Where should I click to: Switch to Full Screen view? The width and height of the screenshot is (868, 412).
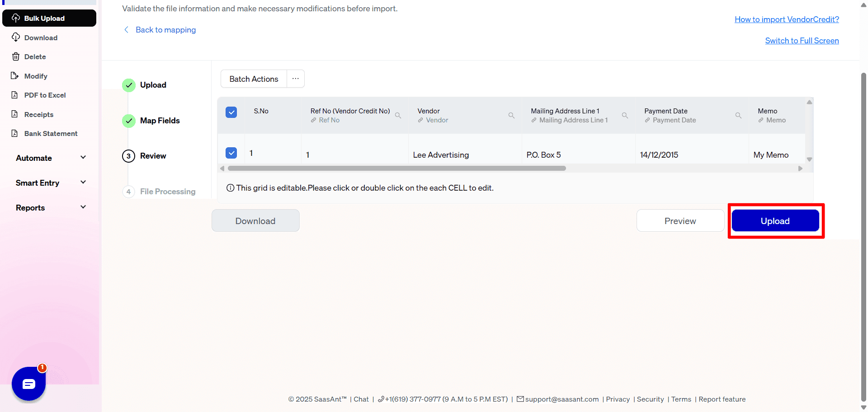802,40
